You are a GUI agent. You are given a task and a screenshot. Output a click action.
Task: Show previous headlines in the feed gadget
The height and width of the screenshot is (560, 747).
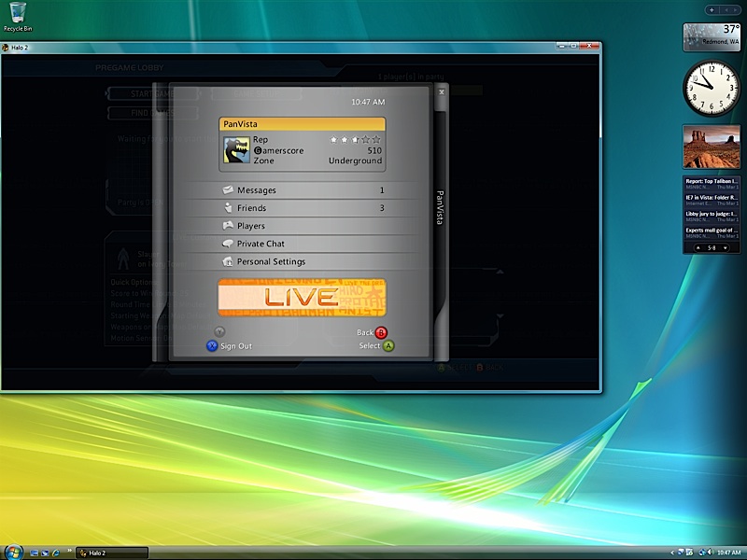[698, 248]
